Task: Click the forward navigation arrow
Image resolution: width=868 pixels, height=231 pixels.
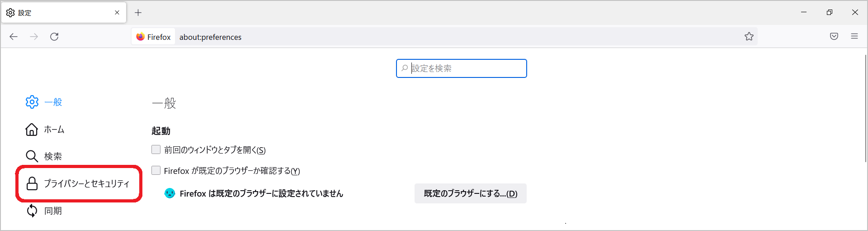Action: click(x=34, y=37)
